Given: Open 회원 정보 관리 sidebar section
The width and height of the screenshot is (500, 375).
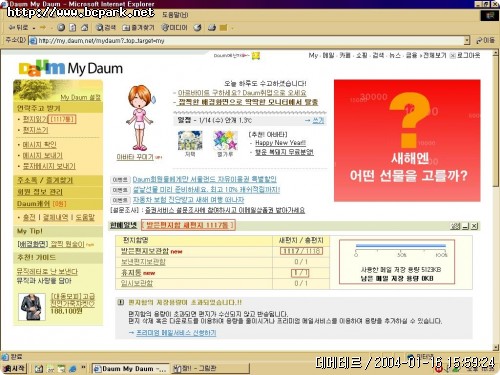Looking at the screenshot, I should (40, 192).
